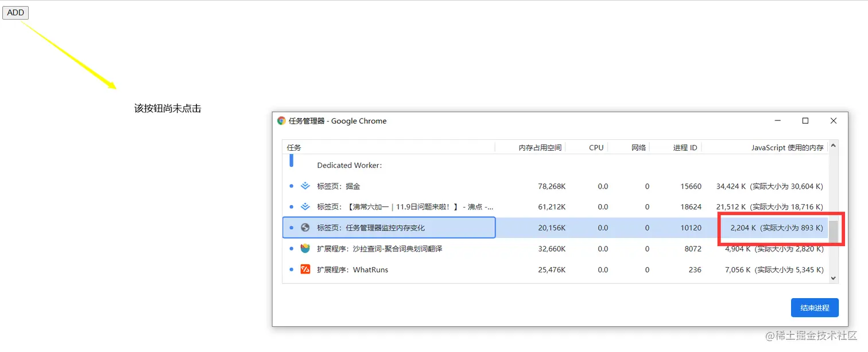Click the 沙拉查词 extension icon
Image resolution: width=868 pixels, height=352 pixels.
pyautogui.click(x=305, y=248)
